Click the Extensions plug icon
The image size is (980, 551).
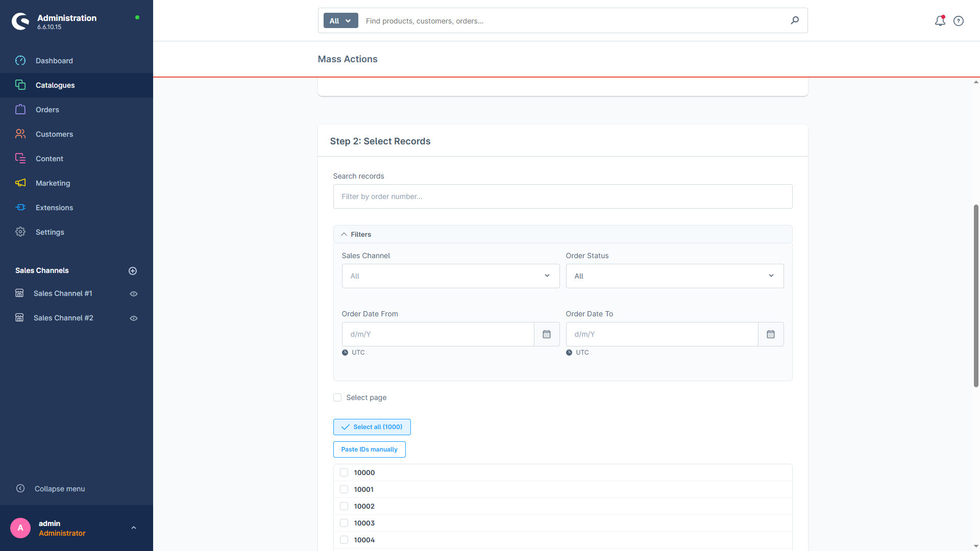coord(20,207)
